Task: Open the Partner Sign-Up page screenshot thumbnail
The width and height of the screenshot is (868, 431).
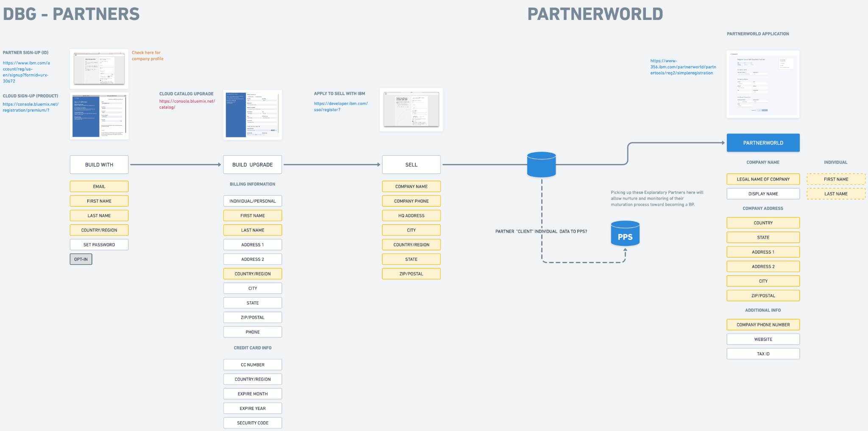Action: (99, 69)
